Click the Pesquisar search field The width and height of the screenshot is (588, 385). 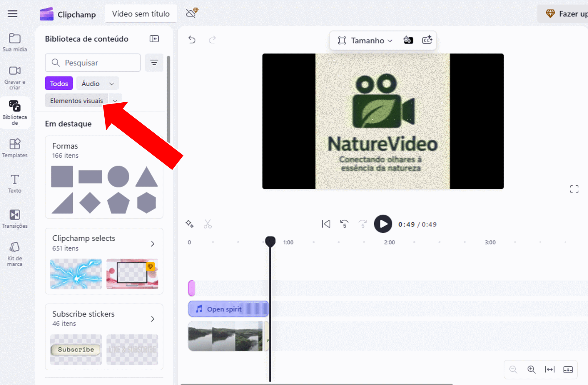(x=93, y=63)
